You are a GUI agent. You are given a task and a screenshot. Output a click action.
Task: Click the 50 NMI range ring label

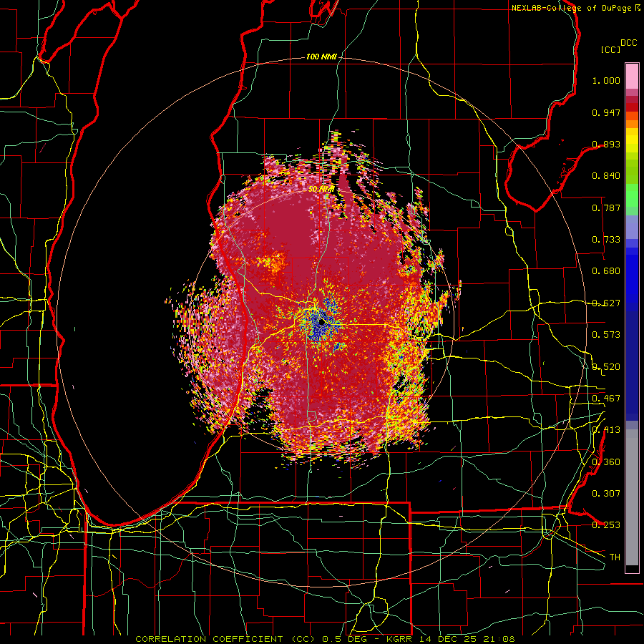[x=321, y=189]
